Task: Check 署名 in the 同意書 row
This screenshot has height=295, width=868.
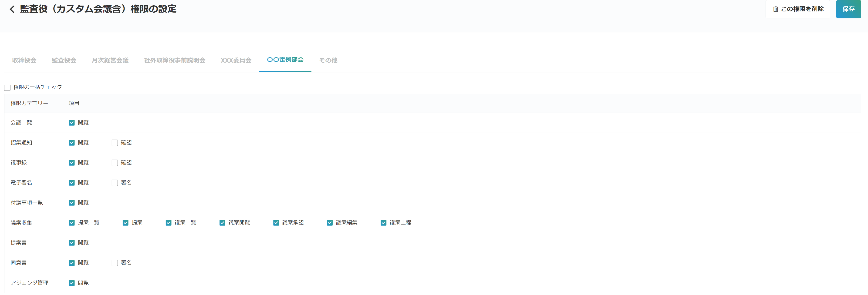Action: tap(115, 263)
